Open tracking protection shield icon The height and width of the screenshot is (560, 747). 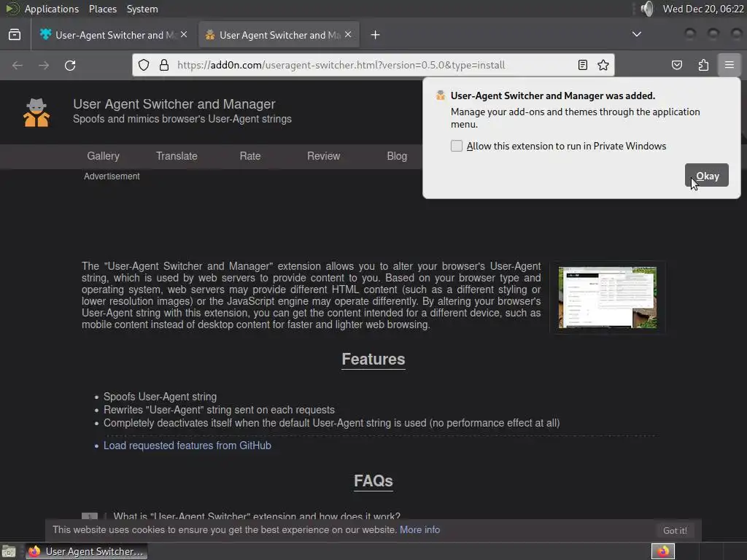[144, 65]
